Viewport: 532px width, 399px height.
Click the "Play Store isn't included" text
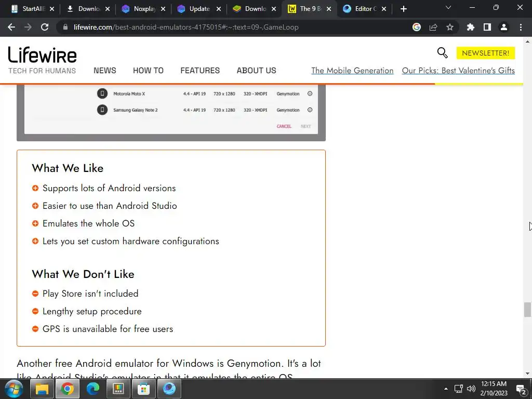(x=90, y=294)
